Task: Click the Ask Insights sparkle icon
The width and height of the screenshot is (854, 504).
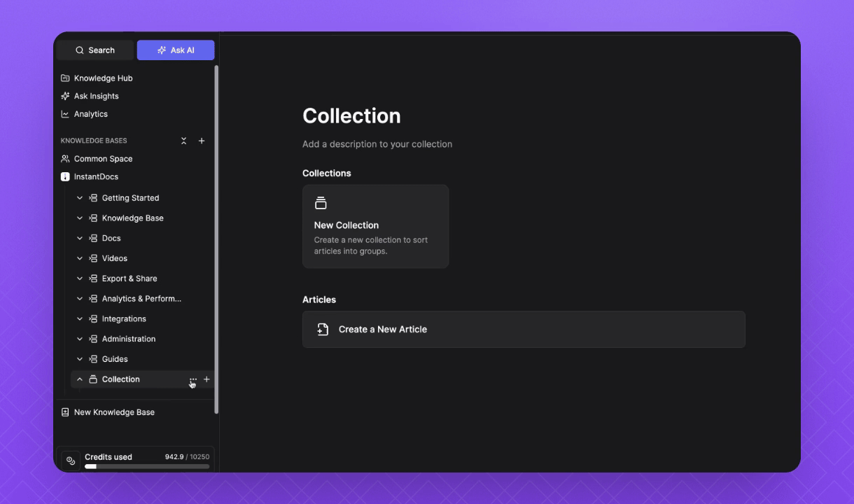Action: (65, 96)
